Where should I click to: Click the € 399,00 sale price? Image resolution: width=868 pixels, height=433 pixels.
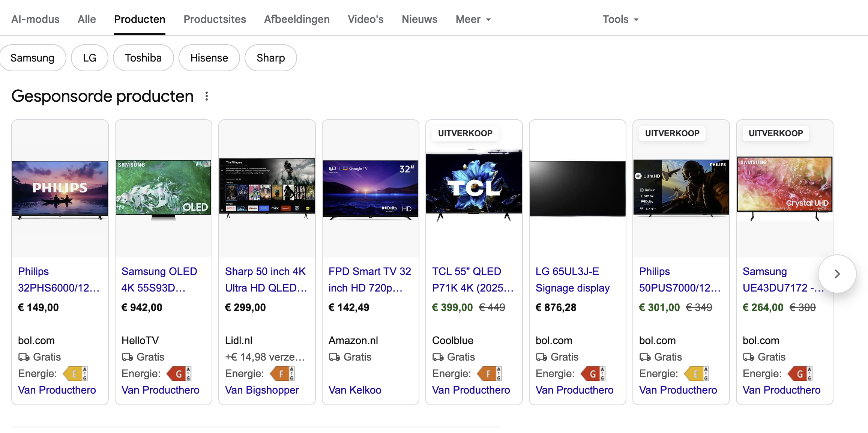(x=452, y=308)
